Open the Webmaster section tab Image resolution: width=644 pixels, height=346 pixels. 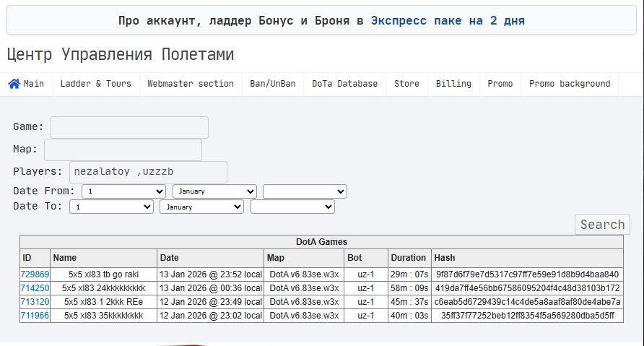point(191,84)
